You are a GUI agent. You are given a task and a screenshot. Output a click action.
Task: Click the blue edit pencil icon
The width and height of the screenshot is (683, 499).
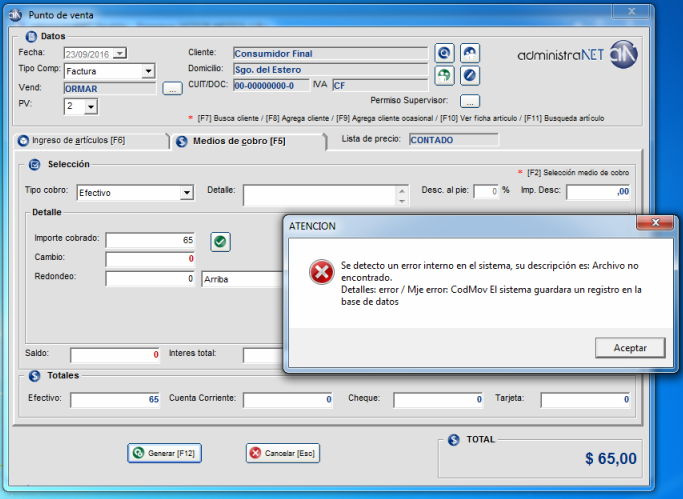click(x=469, y=75)
